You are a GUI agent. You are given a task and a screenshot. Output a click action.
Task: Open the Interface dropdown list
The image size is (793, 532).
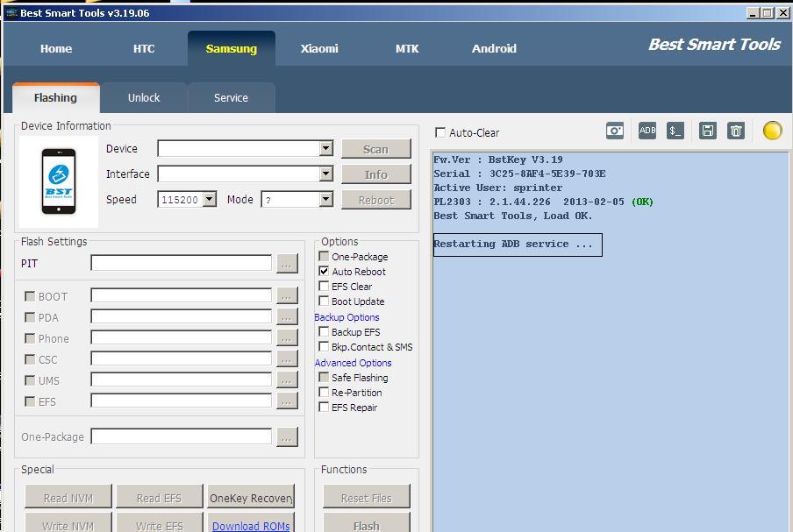(326, 174)
